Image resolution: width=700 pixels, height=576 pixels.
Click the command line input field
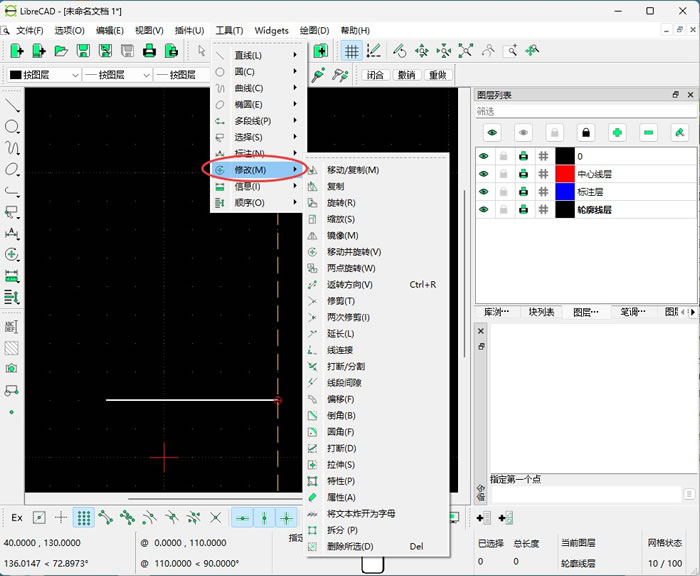[586, 494]
